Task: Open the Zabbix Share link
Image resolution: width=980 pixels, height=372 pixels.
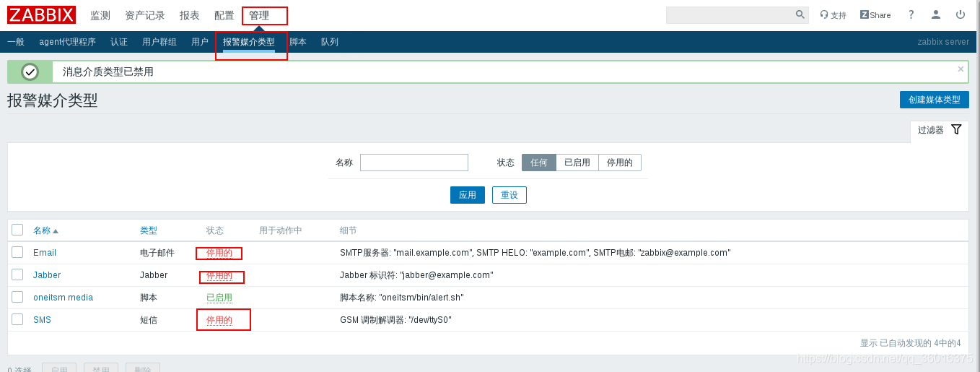Action: [875, 15]
